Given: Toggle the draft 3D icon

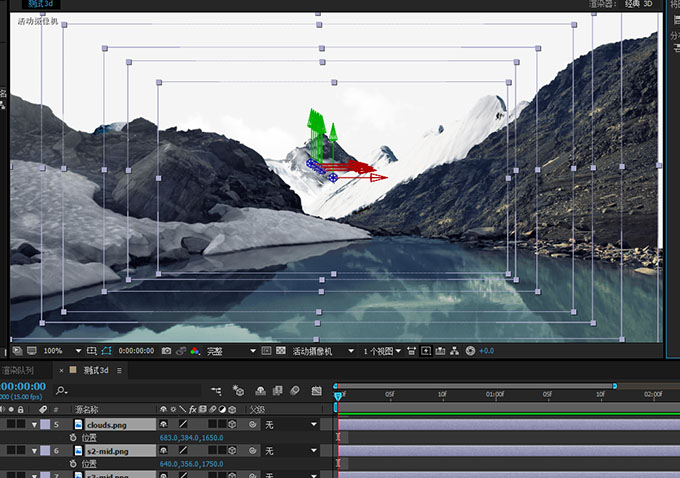Looking at the screenshot, I should tap(238, 391).
